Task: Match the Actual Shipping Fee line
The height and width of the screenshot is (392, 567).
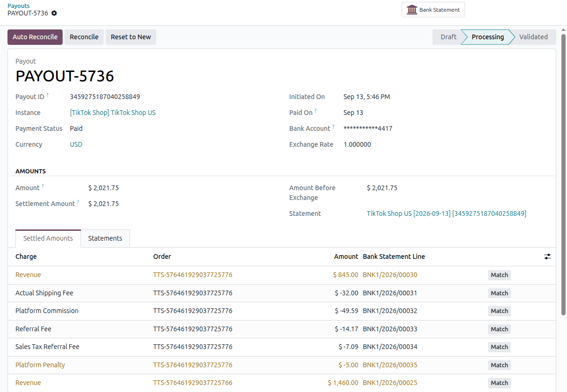Action: [x=499, y=293]
